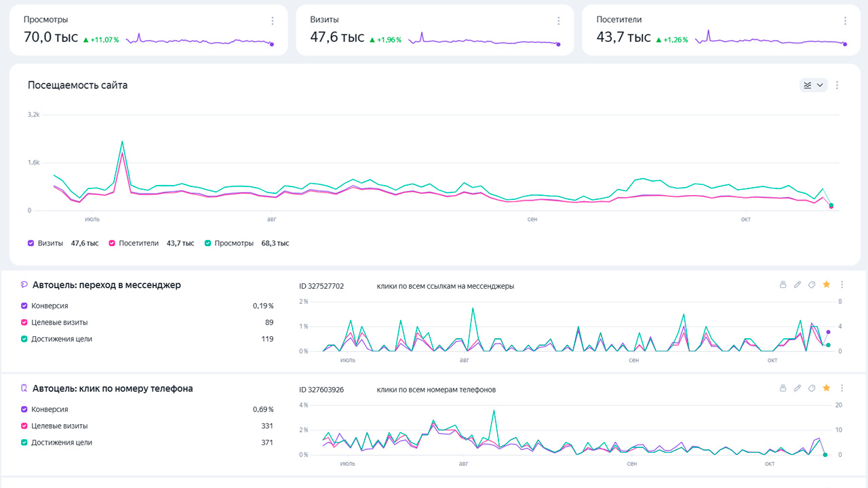Toggle the Посетители series checkbox in chart legend

(x=112, y=243)
